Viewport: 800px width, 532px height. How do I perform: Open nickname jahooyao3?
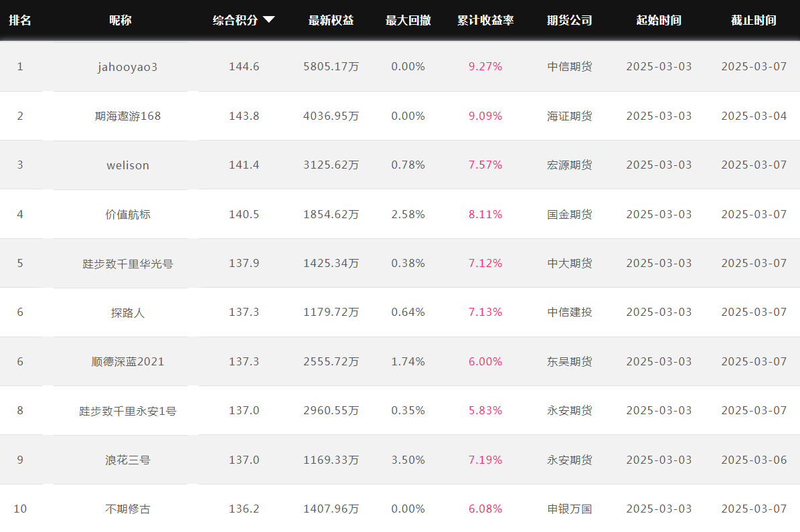point(128,67)
